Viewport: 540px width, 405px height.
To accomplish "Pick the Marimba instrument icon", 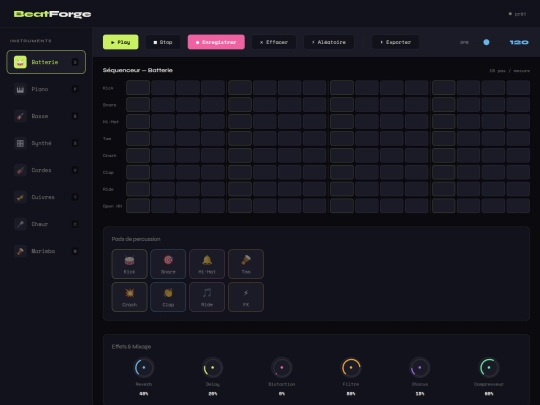I will (20, 251).
